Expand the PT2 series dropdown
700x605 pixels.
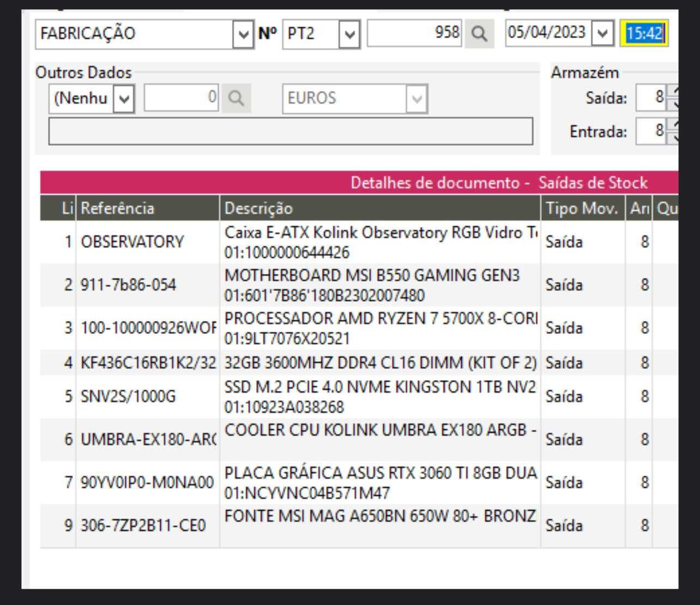[349, 34]
